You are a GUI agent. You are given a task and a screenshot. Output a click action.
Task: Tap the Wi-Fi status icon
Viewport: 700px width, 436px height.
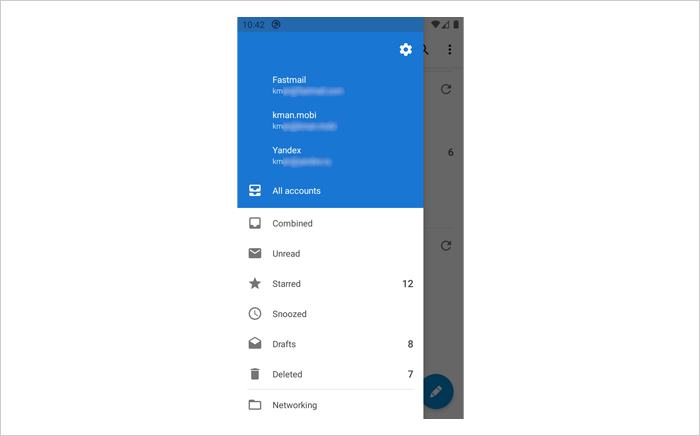click(x=435, y=25)
